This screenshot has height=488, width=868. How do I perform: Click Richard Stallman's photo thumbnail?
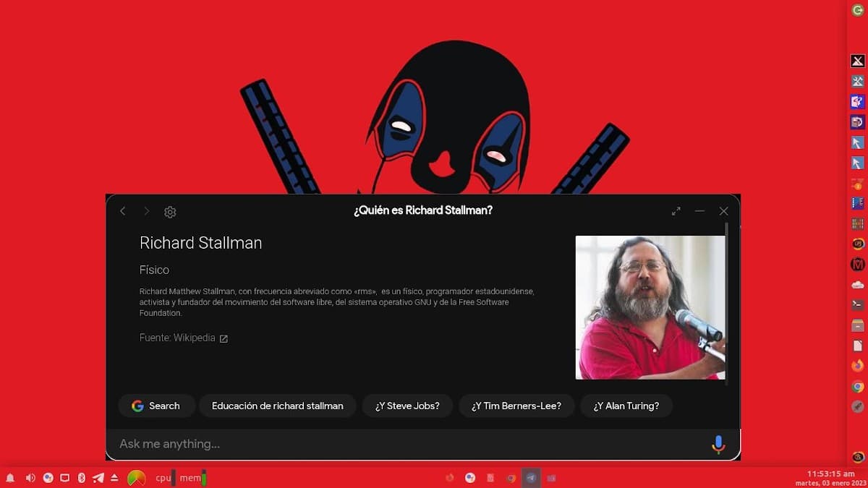click(x=650, y=307)
